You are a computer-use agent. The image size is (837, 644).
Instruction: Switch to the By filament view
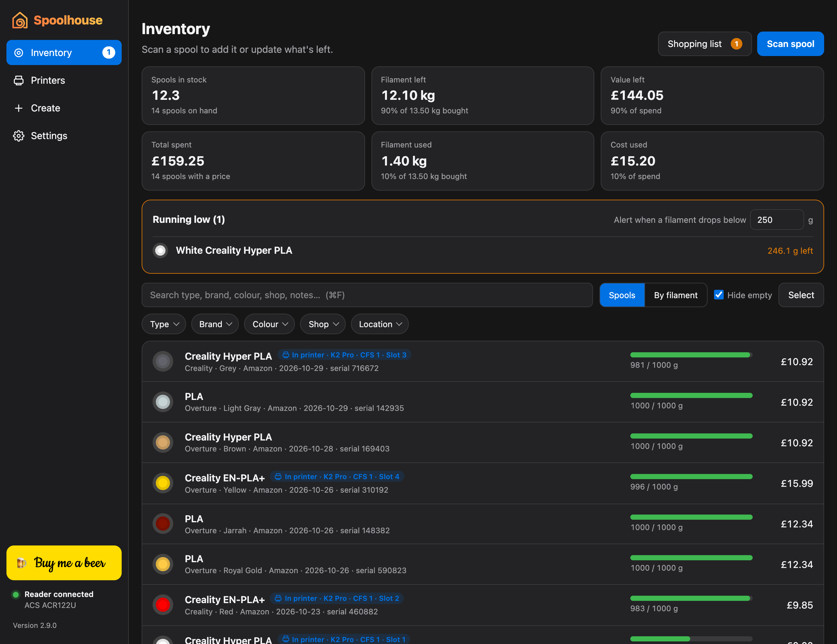tap(676, 295)
